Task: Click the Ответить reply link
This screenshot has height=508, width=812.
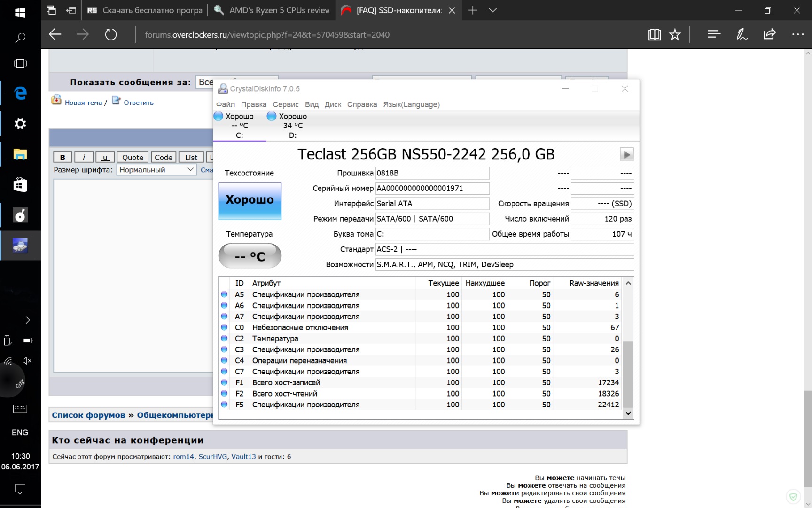Action: click(138, 103)
